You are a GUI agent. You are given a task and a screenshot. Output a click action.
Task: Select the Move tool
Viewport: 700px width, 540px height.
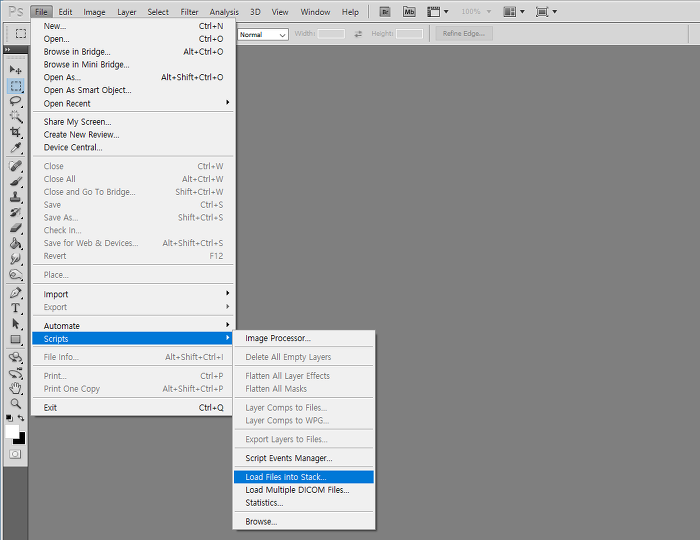16,71
